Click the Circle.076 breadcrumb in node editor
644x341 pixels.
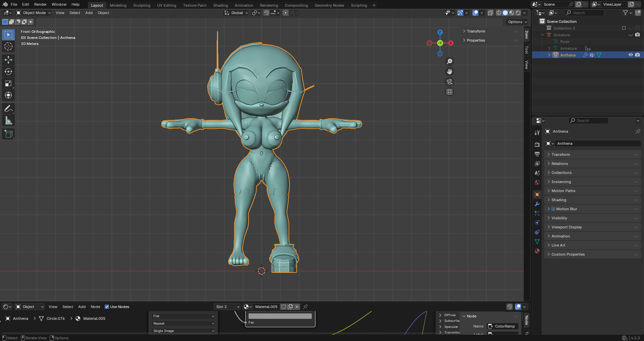[55, 318]
